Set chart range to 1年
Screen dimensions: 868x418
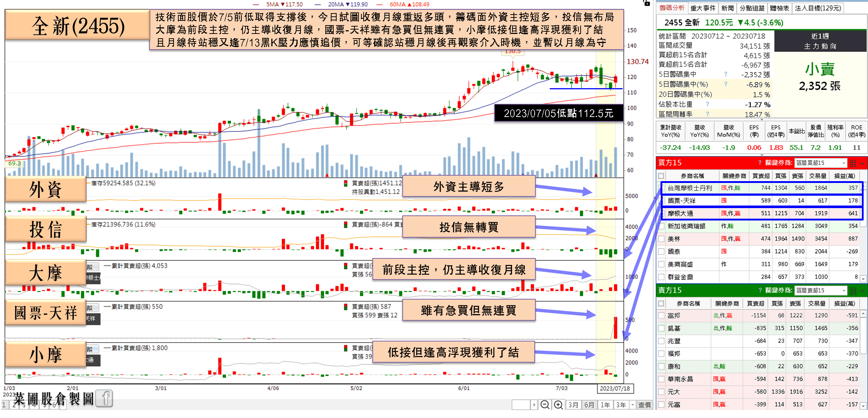coord(605,405)
